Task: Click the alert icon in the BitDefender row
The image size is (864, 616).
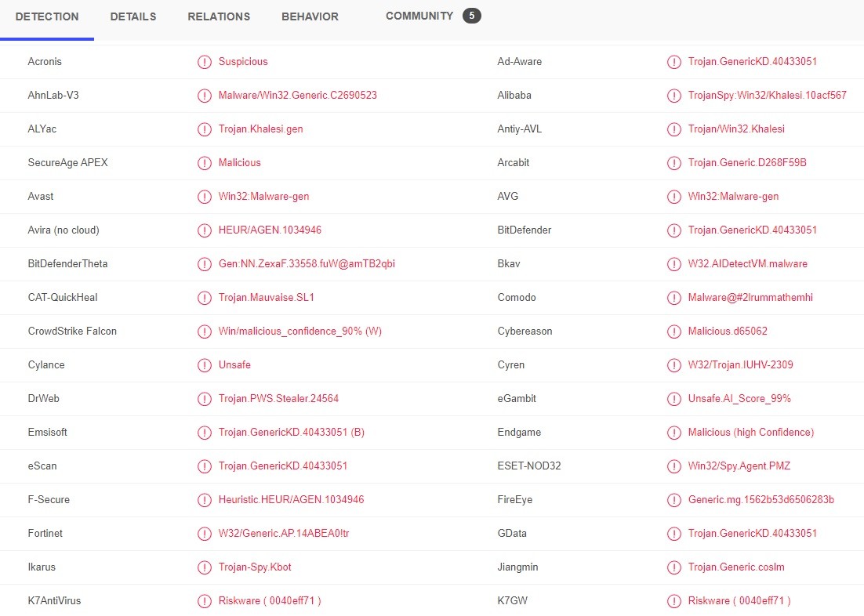Action: click(x=674, y=230)
